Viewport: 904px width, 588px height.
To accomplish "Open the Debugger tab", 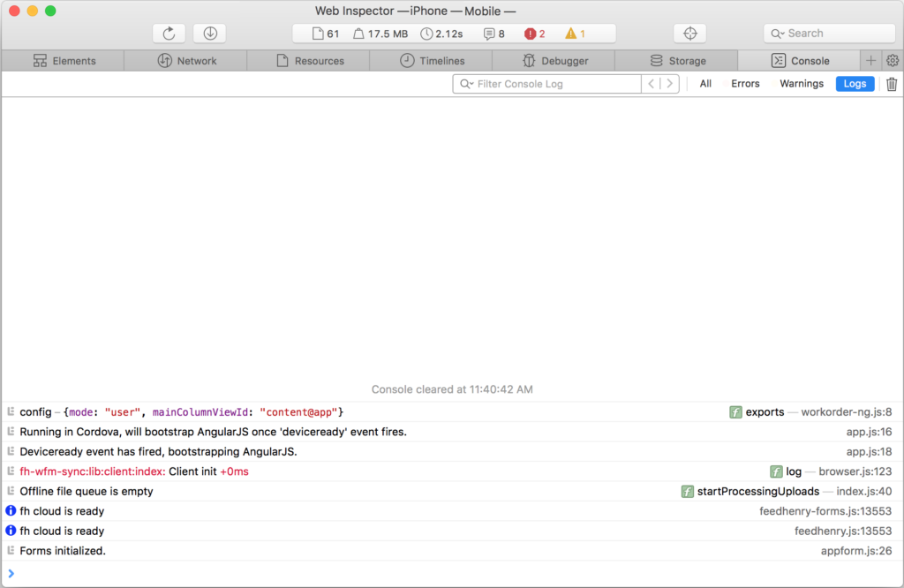I will 554,61.
